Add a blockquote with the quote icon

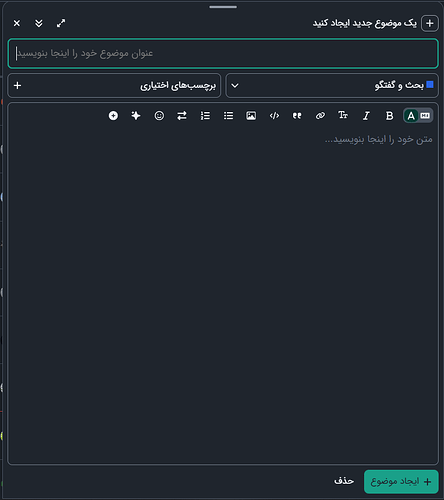(x=297, y=116)
